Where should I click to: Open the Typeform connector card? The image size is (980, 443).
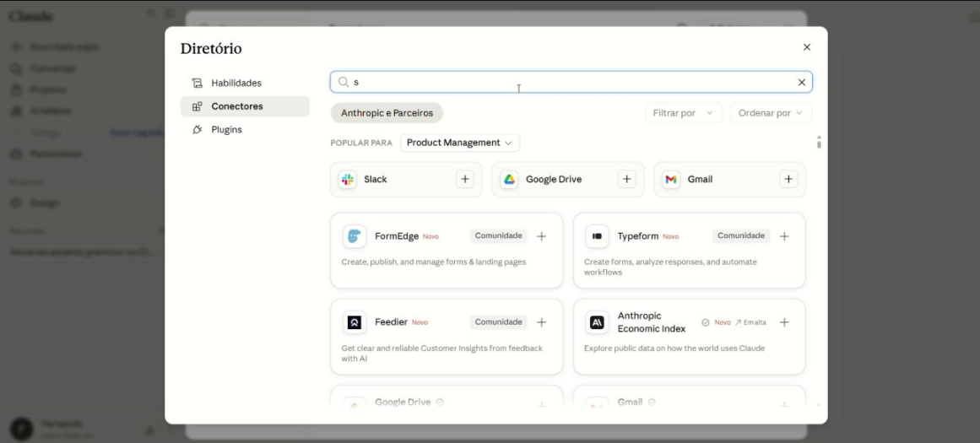tap(690, 251)
